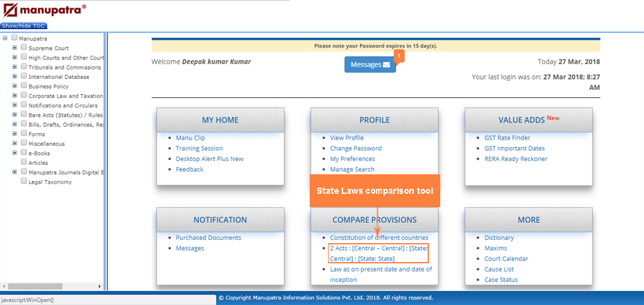Screen dimensions: 644x305
Task: Open Purchased Documents link
Action: tap(208, 237)
